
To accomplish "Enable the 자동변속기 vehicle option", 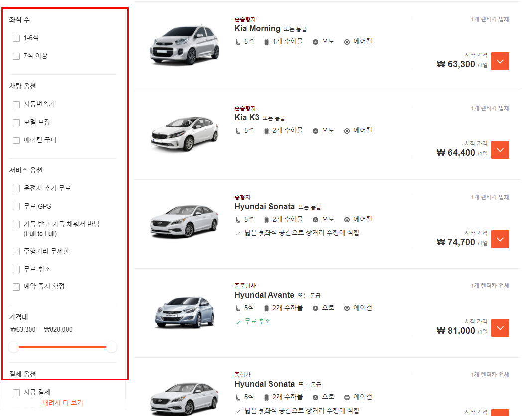I will (x=16, y=105).
